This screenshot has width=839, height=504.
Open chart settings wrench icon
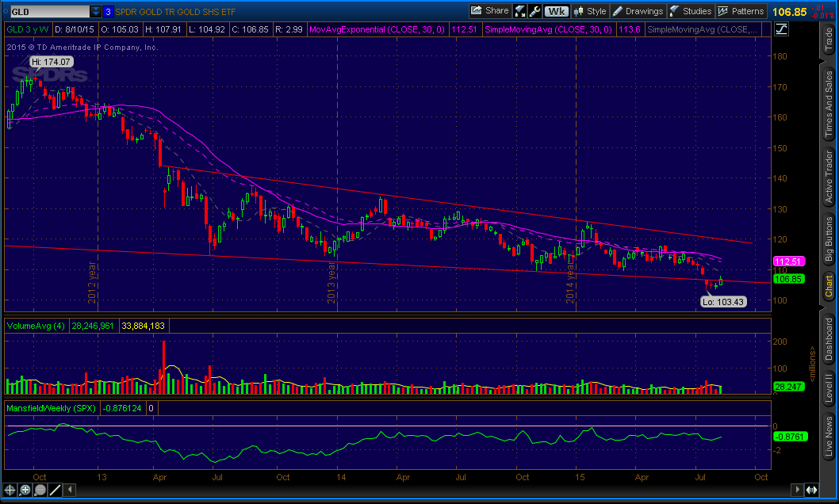point(535,11)
